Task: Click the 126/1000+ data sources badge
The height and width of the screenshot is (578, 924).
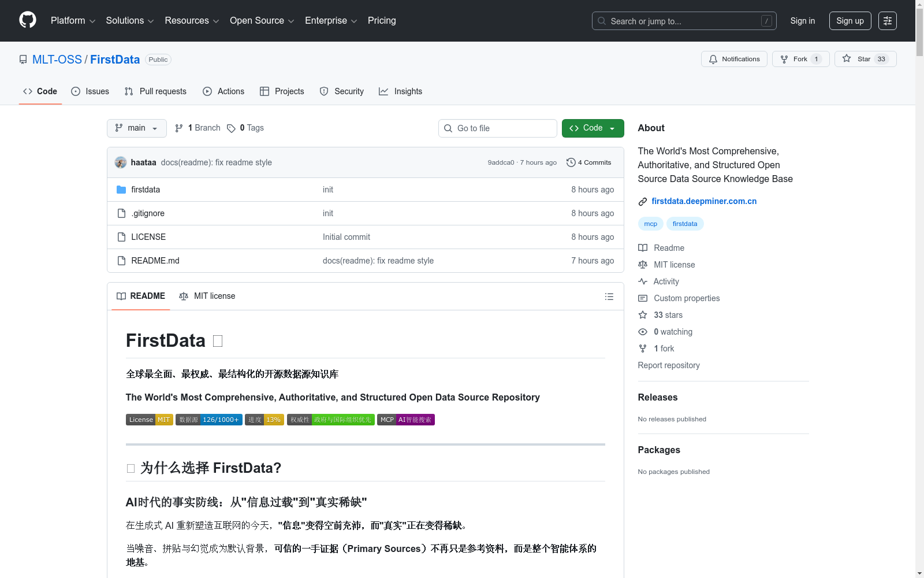Action: point(209,420)
